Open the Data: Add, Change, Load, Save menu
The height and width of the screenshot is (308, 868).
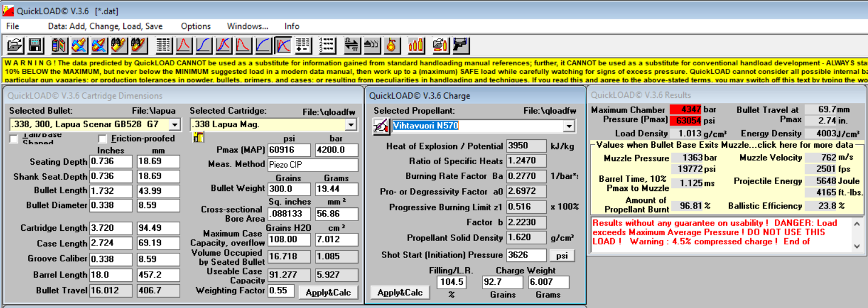click(105, 26)
